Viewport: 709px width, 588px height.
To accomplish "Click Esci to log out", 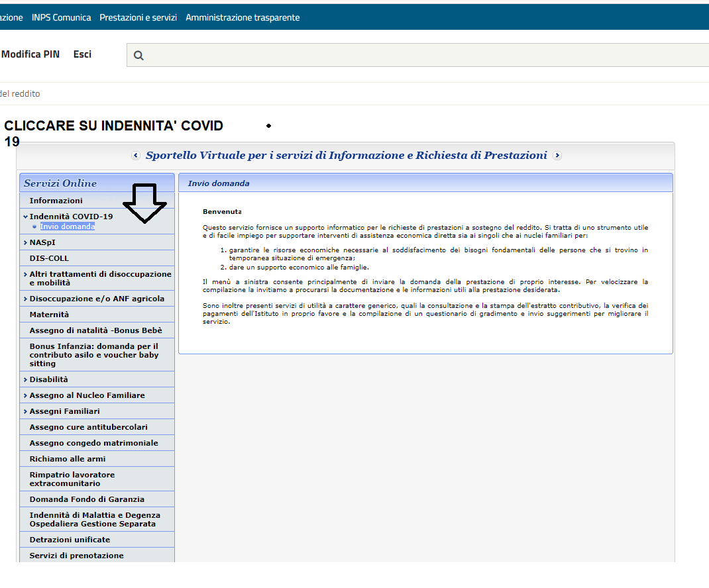I will [x=82, y=54].
